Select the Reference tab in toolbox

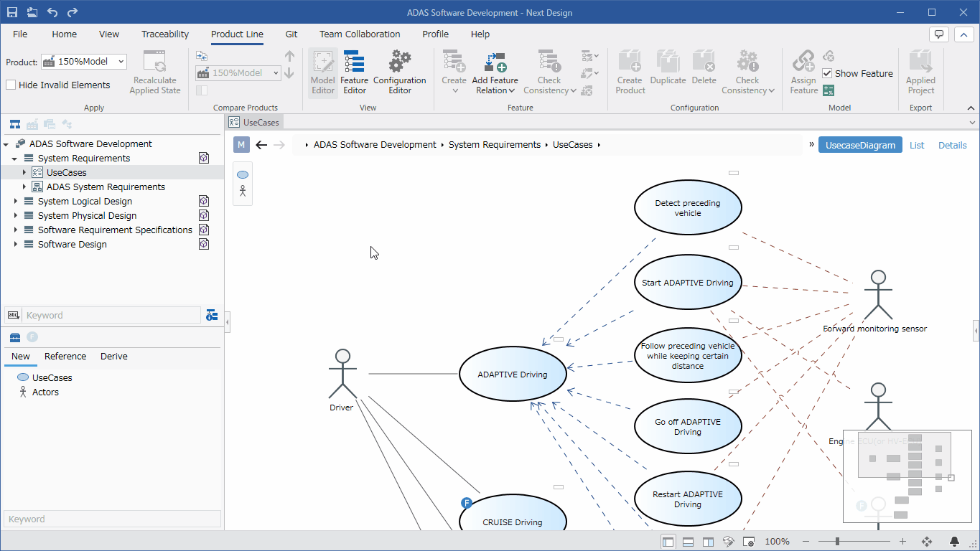tap(65, 356)
